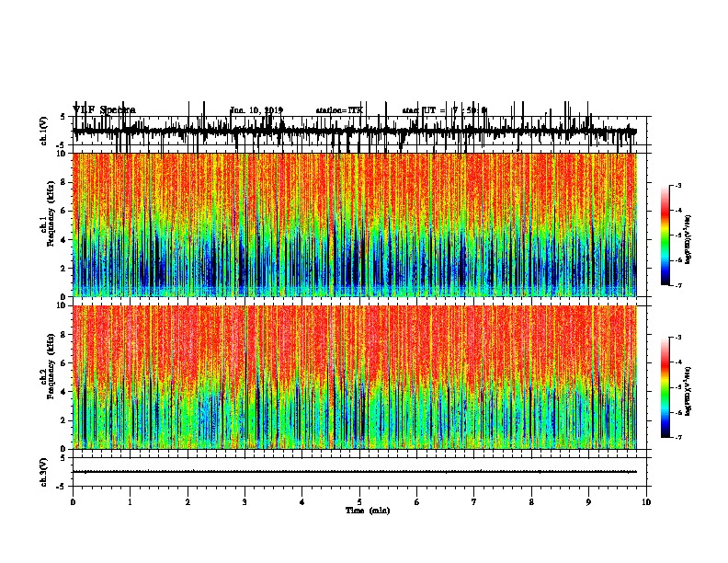Click the 'station=ITK' header label
Image resolution: width=728 pixels, height=563 pixels.
[339, 110]
